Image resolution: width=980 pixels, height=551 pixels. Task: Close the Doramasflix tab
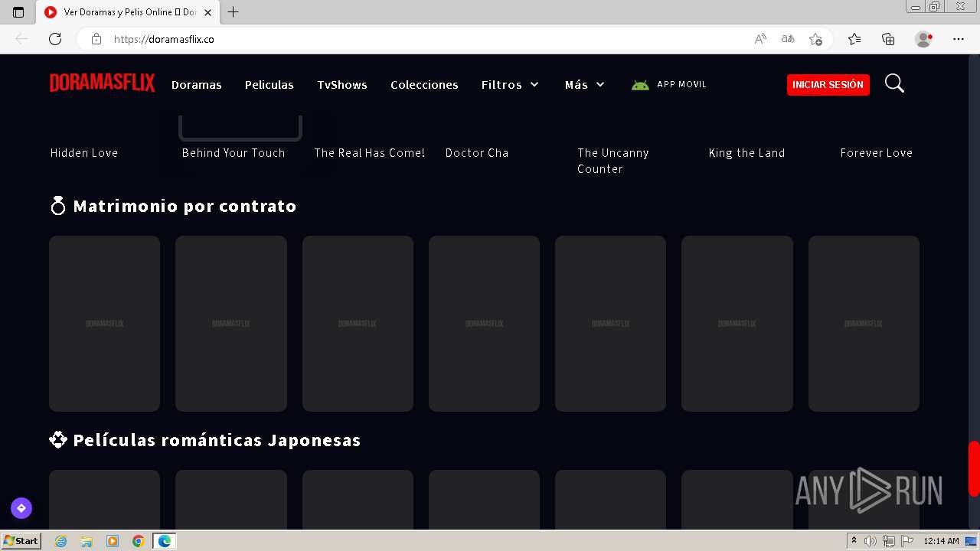(207, 12)
